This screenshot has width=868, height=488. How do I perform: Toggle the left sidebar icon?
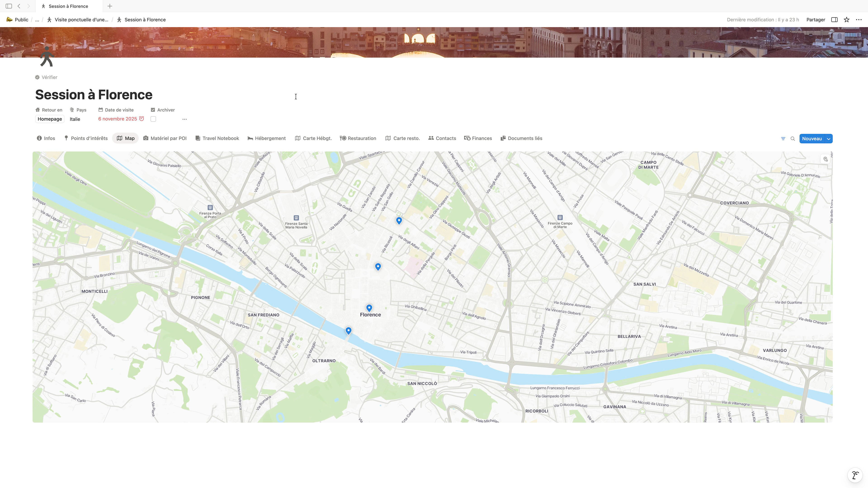(9, 6)
